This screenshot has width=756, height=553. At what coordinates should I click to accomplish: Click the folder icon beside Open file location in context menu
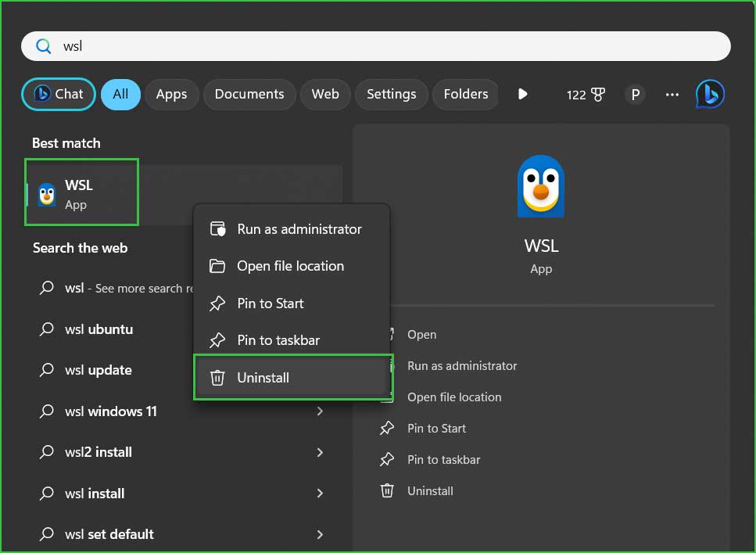(x=217, y=266)
